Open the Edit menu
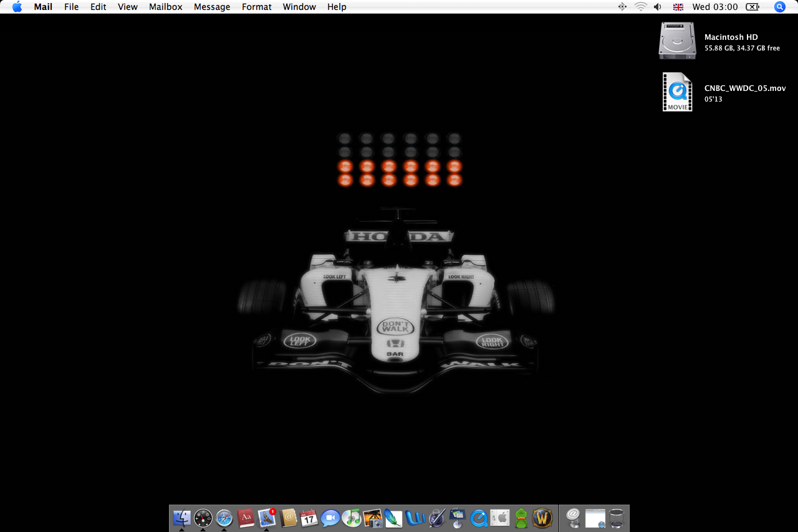Image resolution: width=798 pixels, height=532 pixels. point(98,7)
